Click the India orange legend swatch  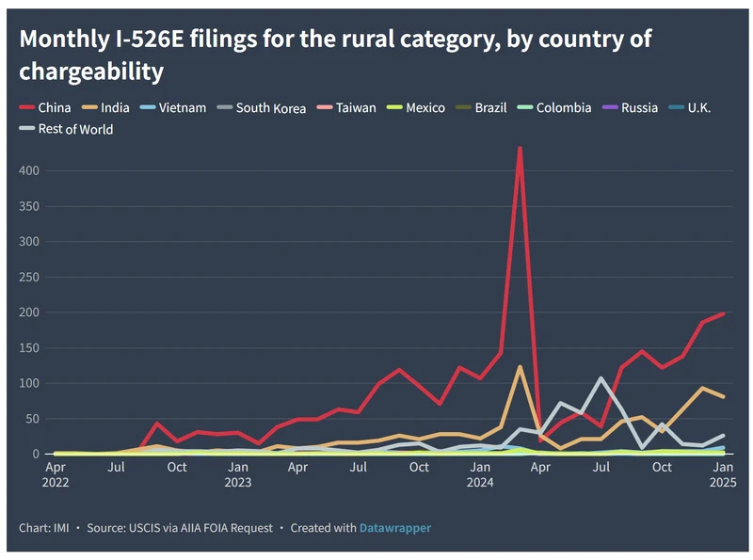pyautogui.click(x=89, y=108)
